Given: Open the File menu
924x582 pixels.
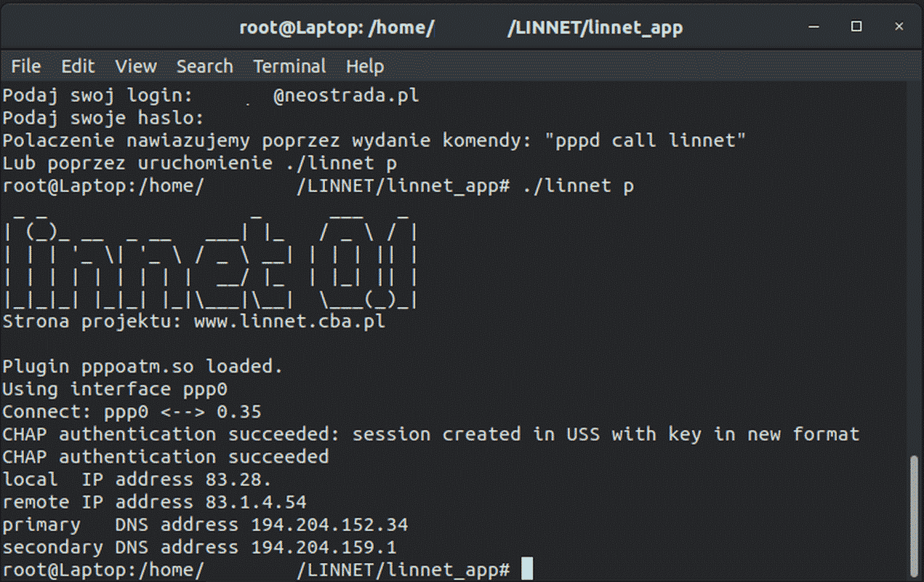Looking at the screenshot, I should (x=26, y=66).
